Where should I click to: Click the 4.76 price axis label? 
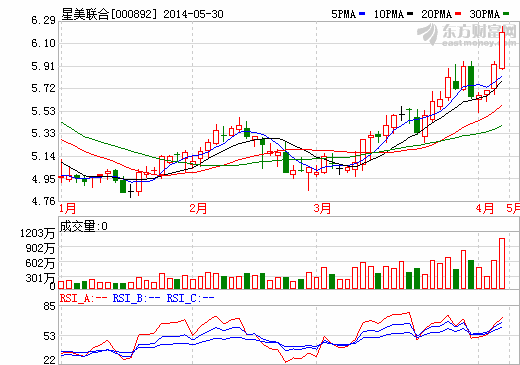tap(43, 201)
